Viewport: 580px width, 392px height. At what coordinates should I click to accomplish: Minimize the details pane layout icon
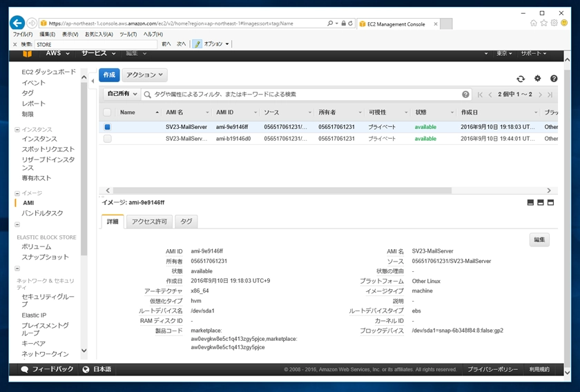point(530,202)
